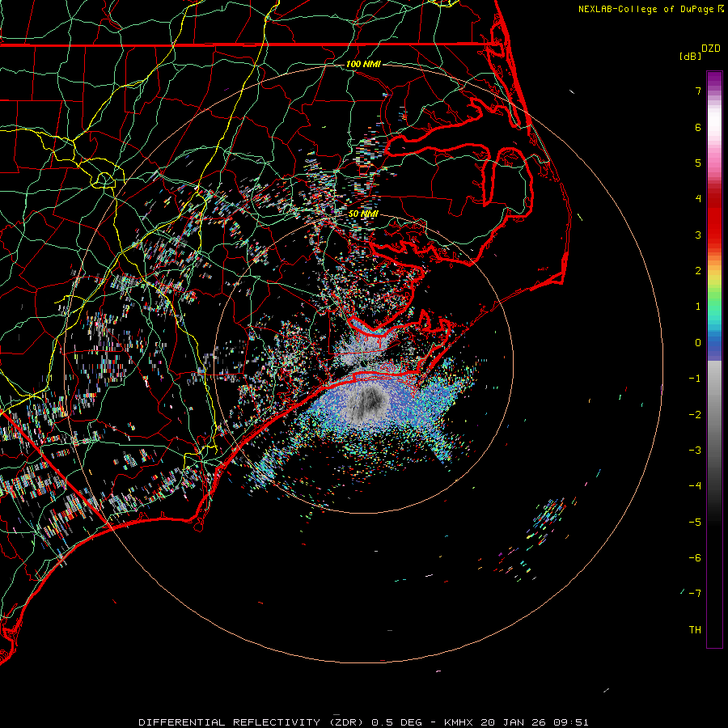Click the -3 value on color scale
Viewport: 728px width, 728px height.
click(695, 451)
